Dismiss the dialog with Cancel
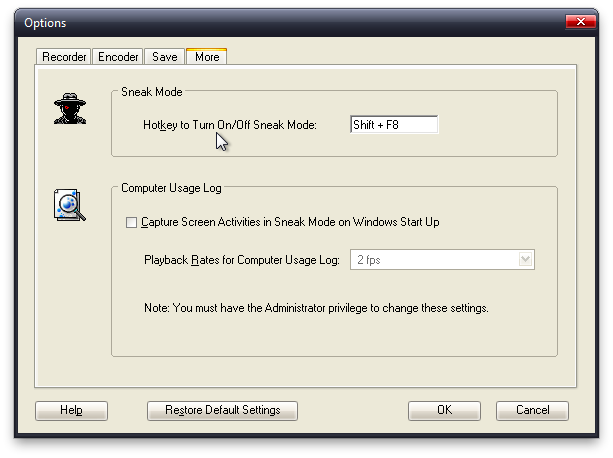This screenshot has width=613, height=458. pyautogui.click(x=532, y=410)
